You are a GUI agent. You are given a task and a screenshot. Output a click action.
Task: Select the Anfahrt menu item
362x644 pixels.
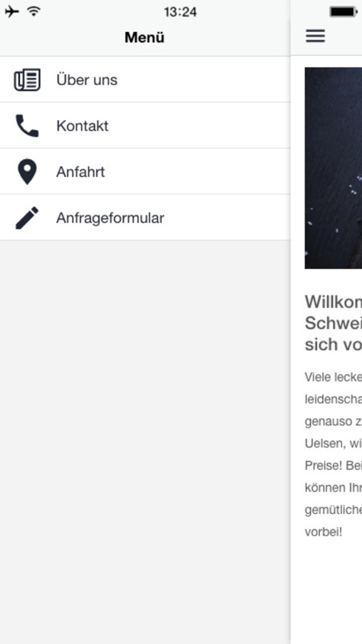(x=145, y=172)
